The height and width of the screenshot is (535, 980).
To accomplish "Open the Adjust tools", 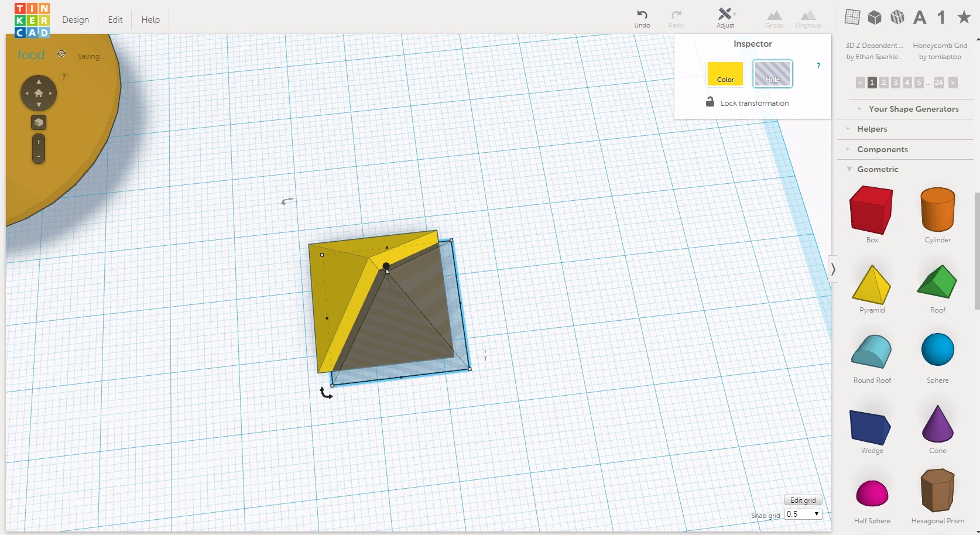I will click(x=725, y=18).
